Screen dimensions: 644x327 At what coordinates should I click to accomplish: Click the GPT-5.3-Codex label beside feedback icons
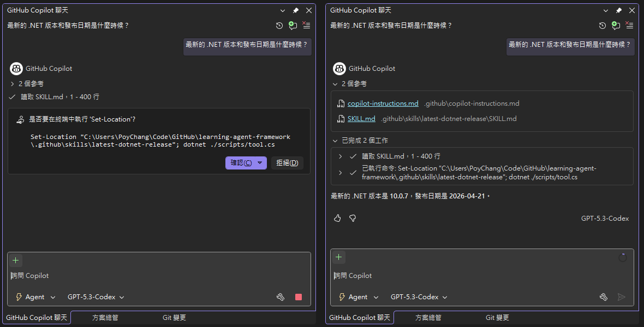pyautogui.click(x=605, y=219)
